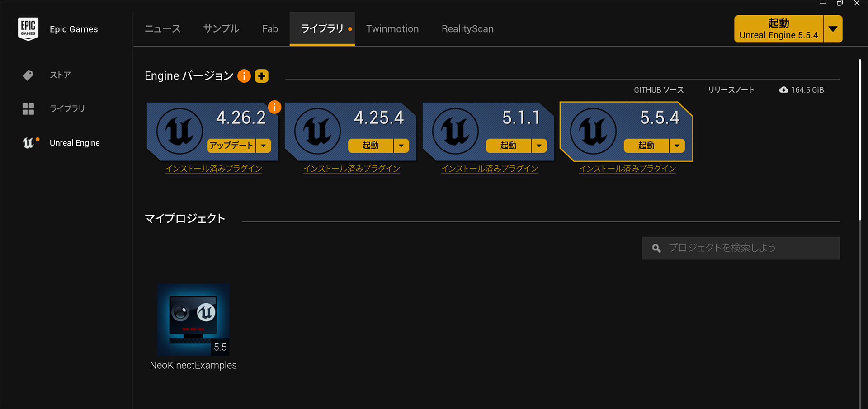The height and width of the screenshot is (409, 868).
Task: Select the ライブラリ tab
Action: pos(322,29)
